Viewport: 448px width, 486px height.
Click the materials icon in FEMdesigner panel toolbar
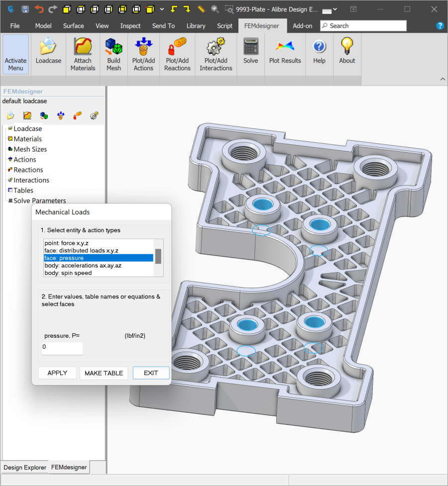pyautogui.click(x=27, y=115)
